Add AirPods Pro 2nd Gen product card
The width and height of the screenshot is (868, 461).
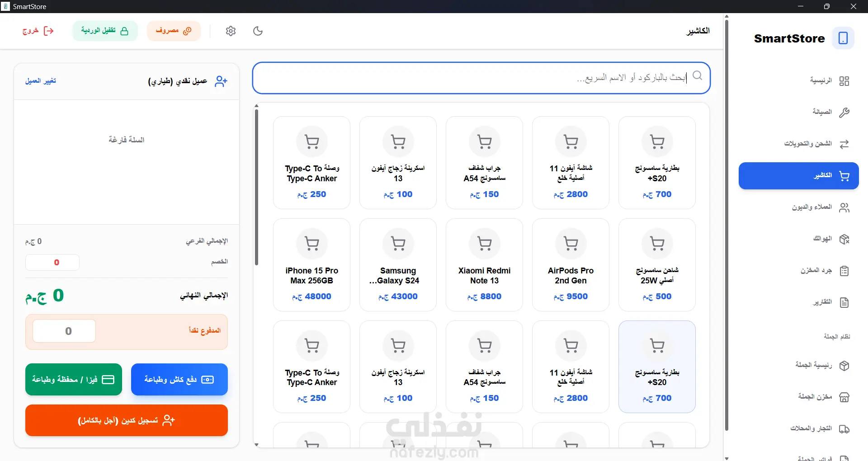click(571, 265)
